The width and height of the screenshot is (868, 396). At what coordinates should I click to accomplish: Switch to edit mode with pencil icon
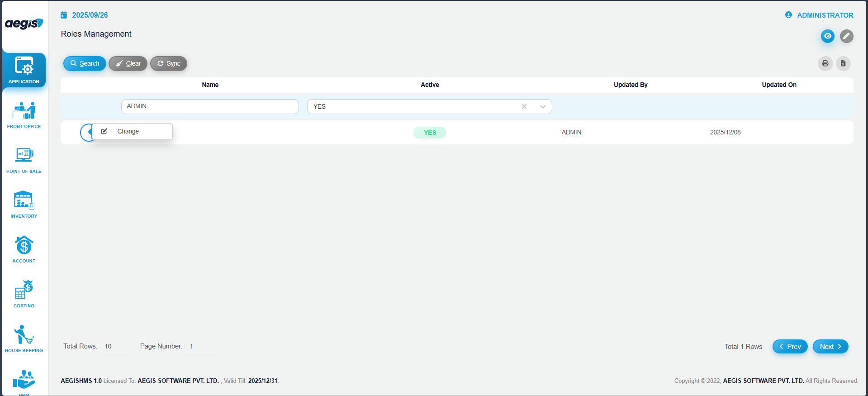point(846,36)
